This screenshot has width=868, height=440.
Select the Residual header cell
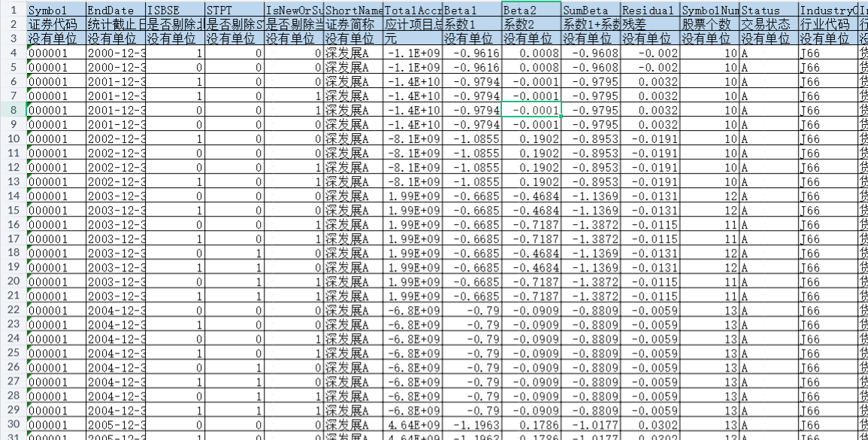[x=650, y=11]
